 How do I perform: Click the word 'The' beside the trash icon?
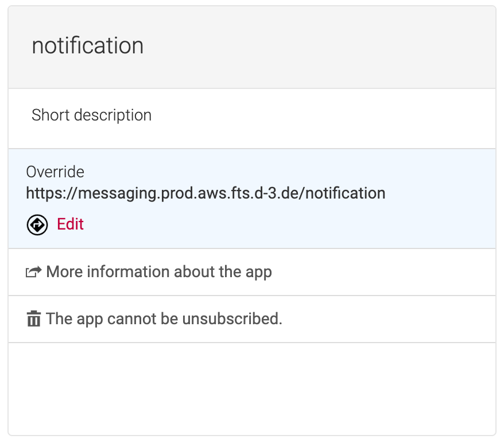point(59,318)
